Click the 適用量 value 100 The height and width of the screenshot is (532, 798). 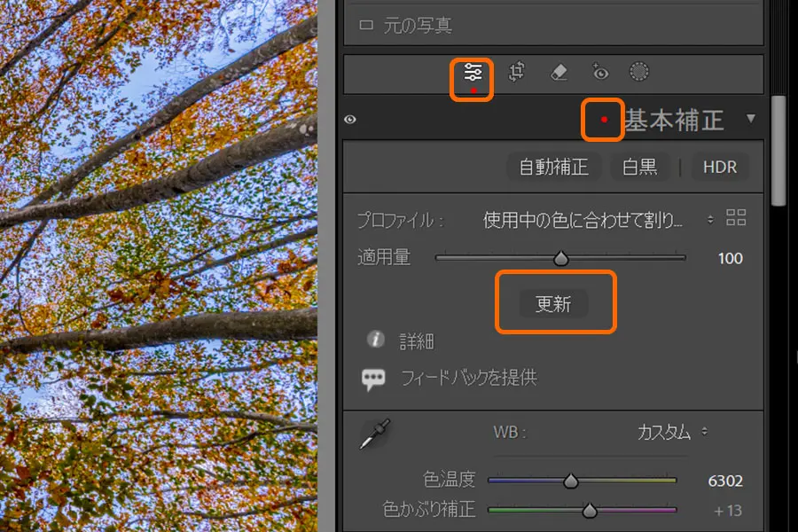coord(731,258)
